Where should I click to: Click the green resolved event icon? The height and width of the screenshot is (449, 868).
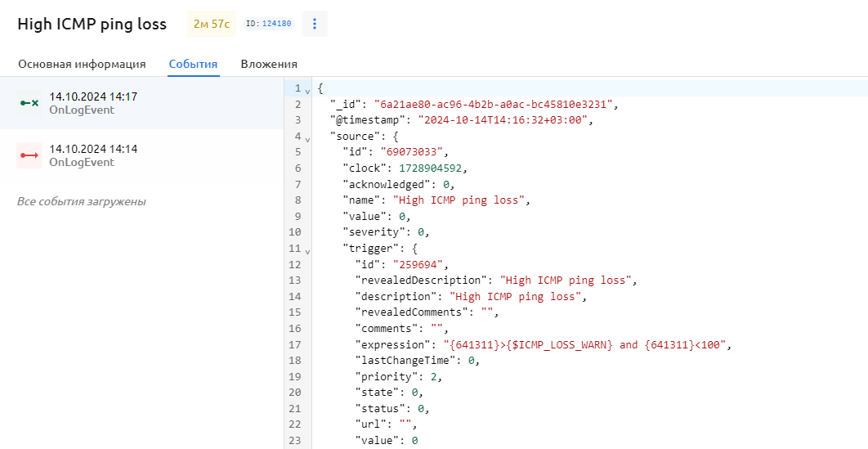(x=29, y=103)
